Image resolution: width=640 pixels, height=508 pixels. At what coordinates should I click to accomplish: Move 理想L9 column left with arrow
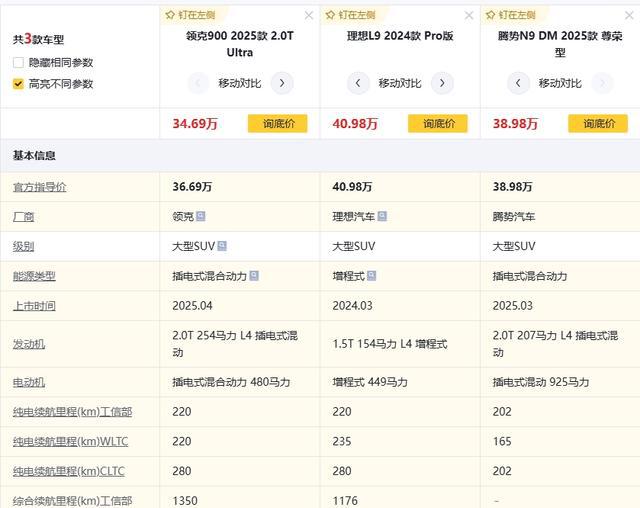[x=358, y=83]
